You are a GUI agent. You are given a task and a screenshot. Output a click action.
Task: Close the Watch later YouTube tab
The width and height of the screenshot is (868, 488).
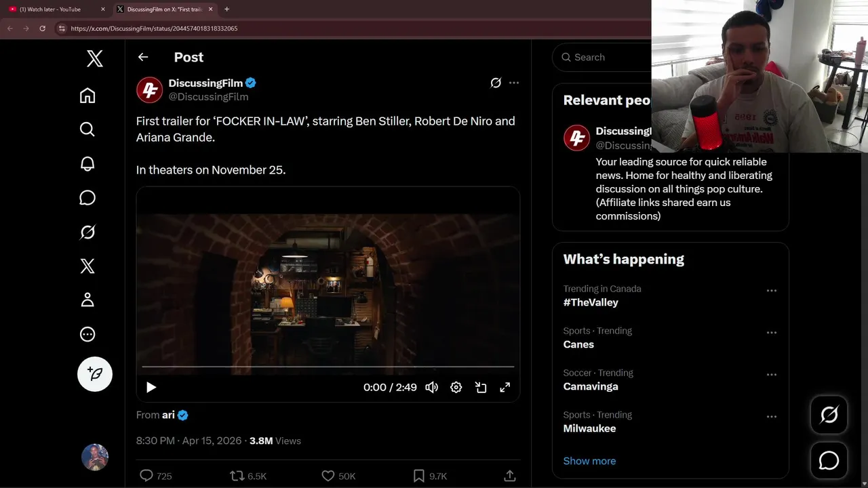(103, 9)
